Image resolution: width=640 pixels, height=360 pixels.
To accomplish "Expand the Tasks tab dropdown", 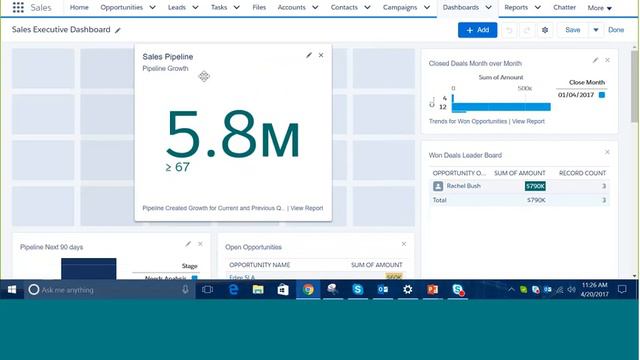I will pos(237,7).
